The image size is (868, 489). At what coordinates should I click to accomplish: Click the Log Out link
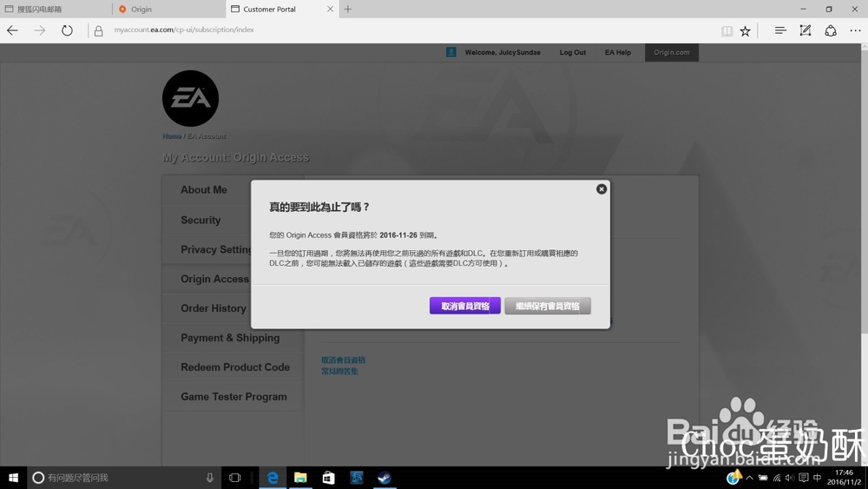point(572,53)
